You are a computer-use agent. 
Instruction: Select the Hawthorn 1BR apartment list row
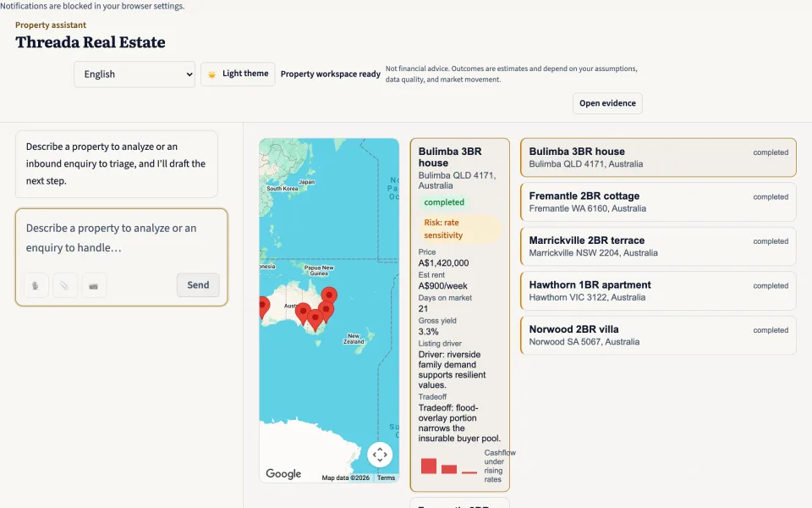pos(658,290)
